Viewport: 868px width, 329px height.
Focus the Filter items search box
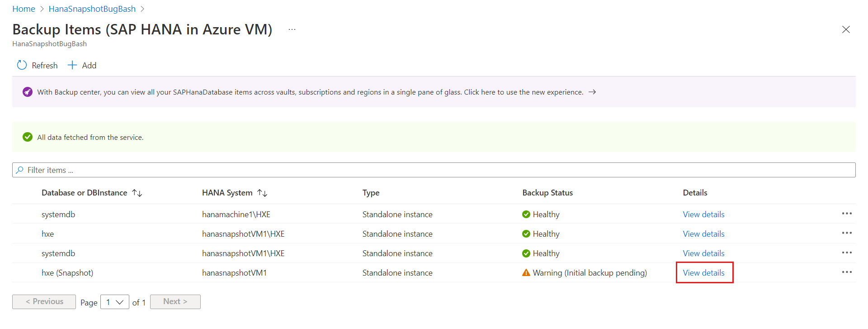tap(434, 170)
